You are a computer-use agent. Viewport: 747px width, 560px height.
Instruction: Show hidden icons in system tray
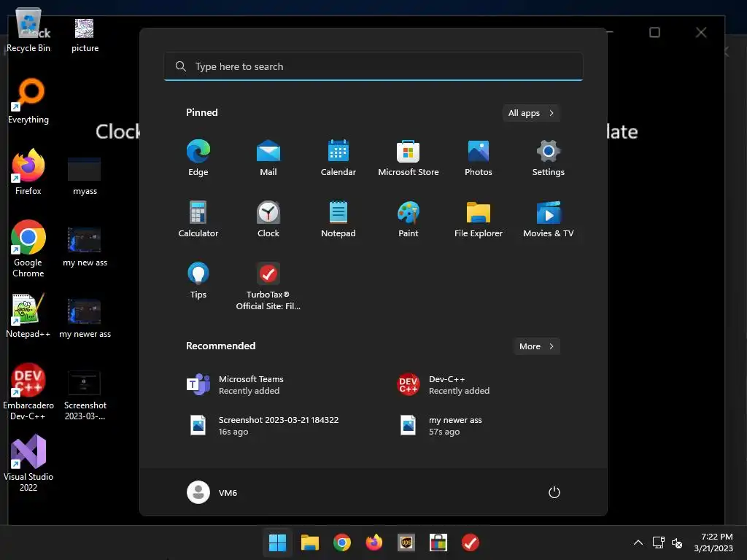click(638, 542)
